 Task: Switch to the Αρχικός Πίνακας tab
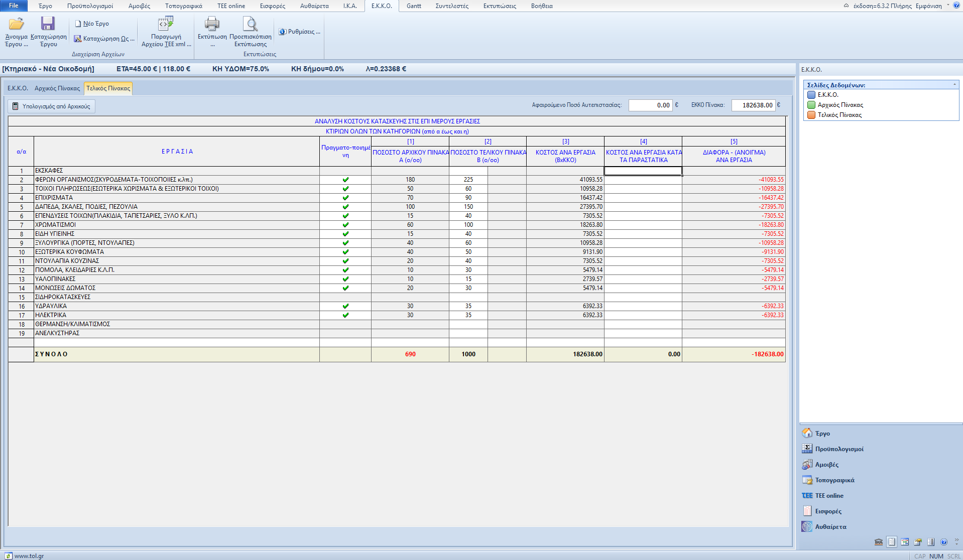57,88
